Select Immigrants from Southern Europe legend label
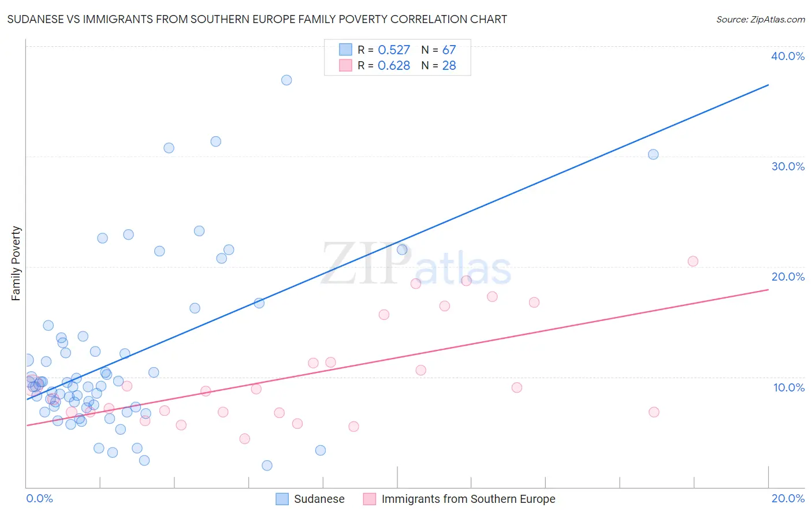The width and height of the screenshot is (812, 515). tap(468, 499)
